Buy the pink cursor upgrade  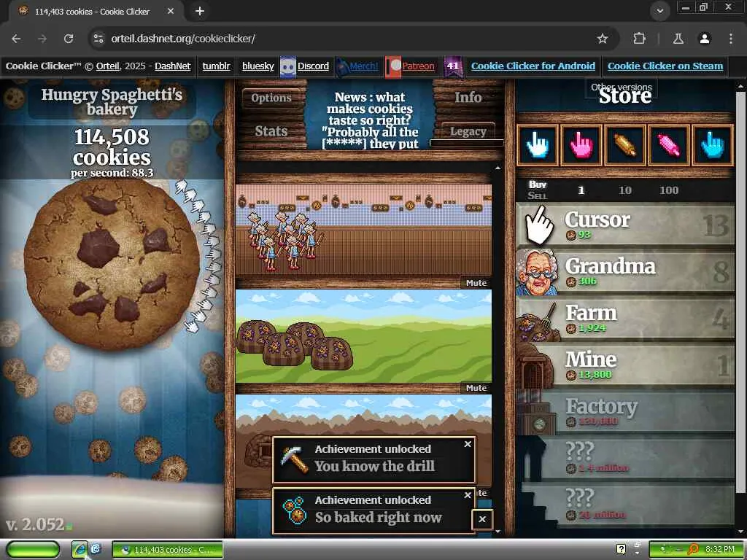click(581, 145)
